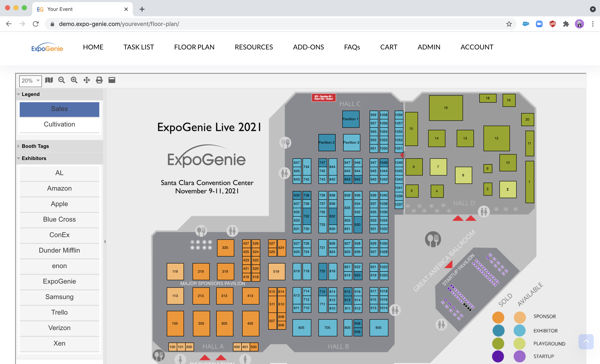Click the fullscreen window icon in toolbar

[x=112, y=80]
